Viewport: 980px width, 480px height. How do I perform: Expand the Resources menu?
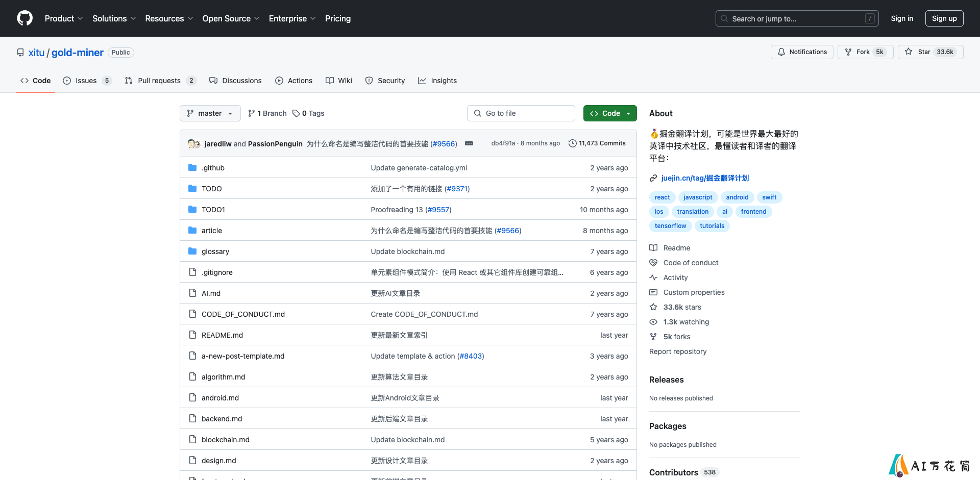pos(169,18)
